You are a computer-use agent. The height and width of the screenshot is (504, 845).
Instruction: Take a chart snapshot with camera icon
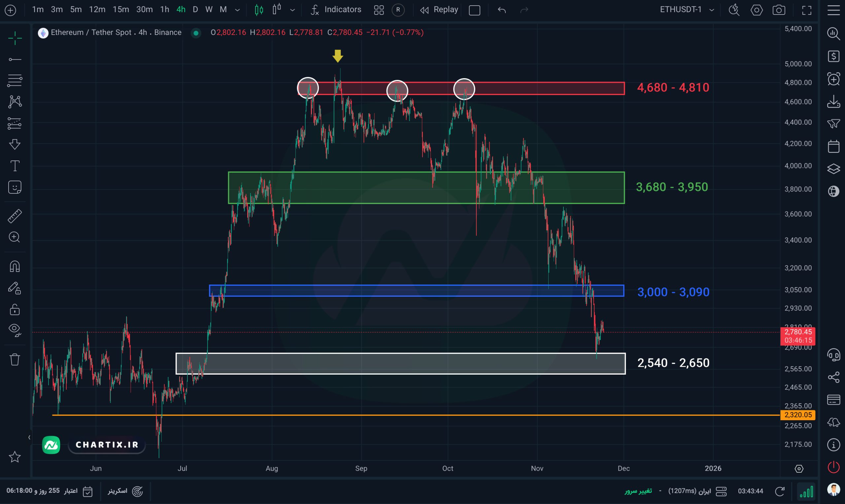[x=778, y=10]
